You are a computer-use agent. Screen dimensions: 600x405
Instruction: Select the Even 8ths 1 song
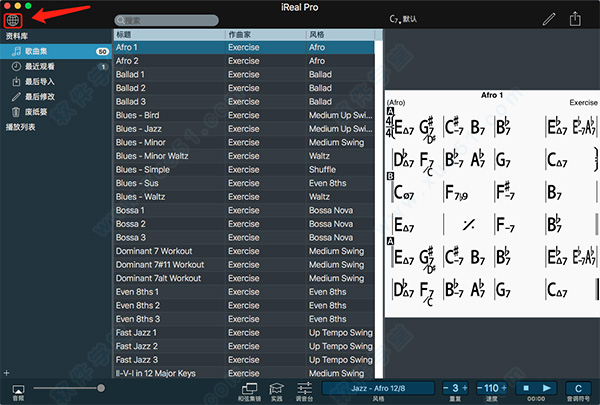[x=244, y=292]
